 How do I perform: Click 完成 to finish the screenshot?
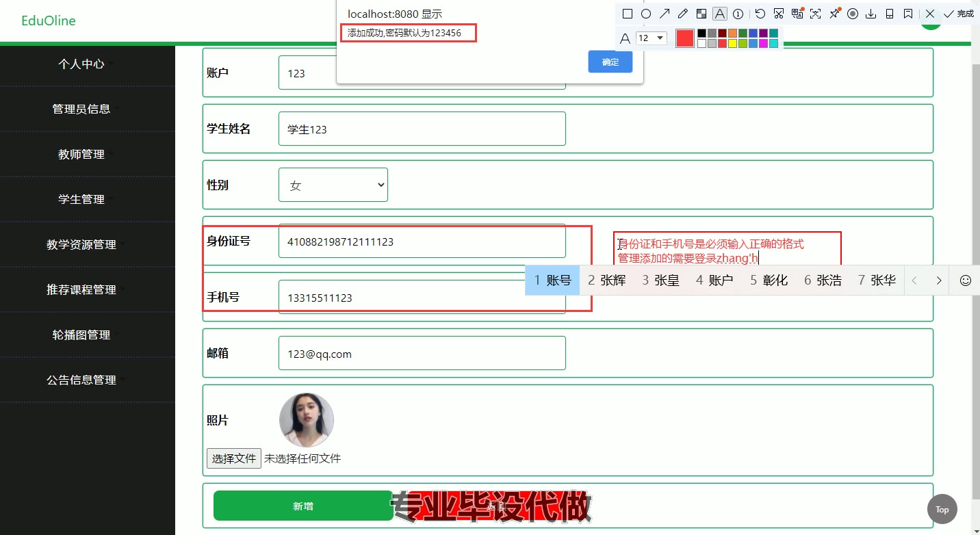coord(958,14)
